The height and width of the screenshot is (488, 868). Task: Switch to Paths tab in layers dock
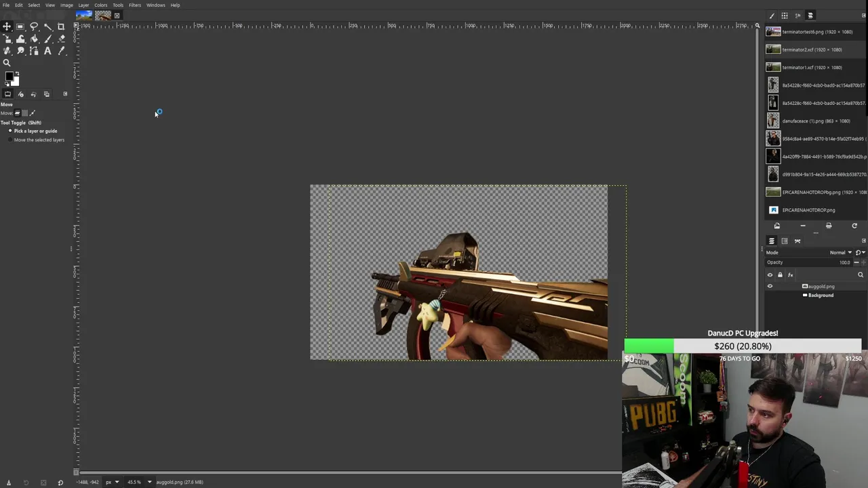coord(797,241)
